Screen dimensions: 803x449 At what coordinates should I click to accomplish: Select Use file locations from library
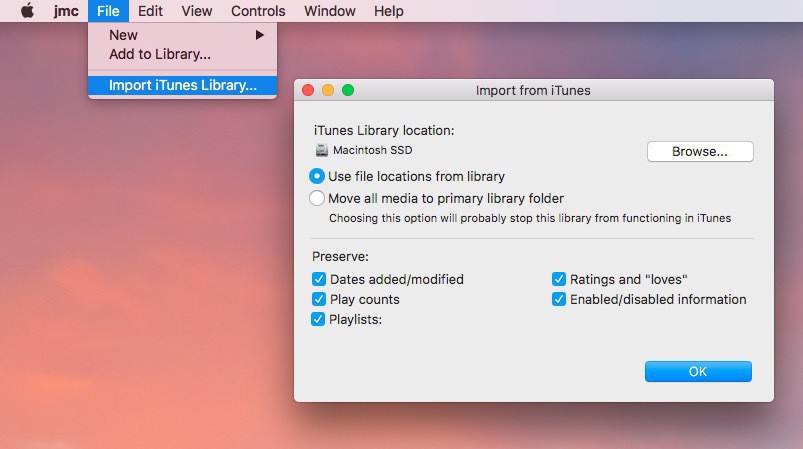point(316,176)
